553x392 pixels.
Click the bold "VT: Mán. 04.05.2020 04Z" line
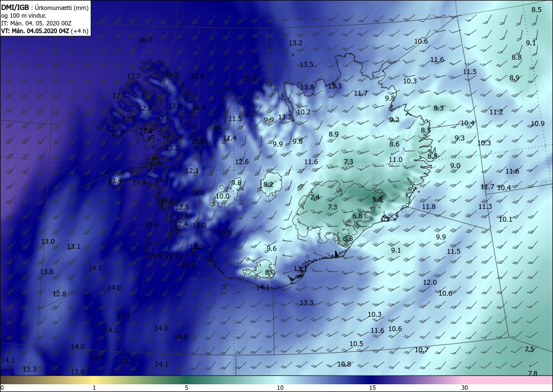point(36,31)
